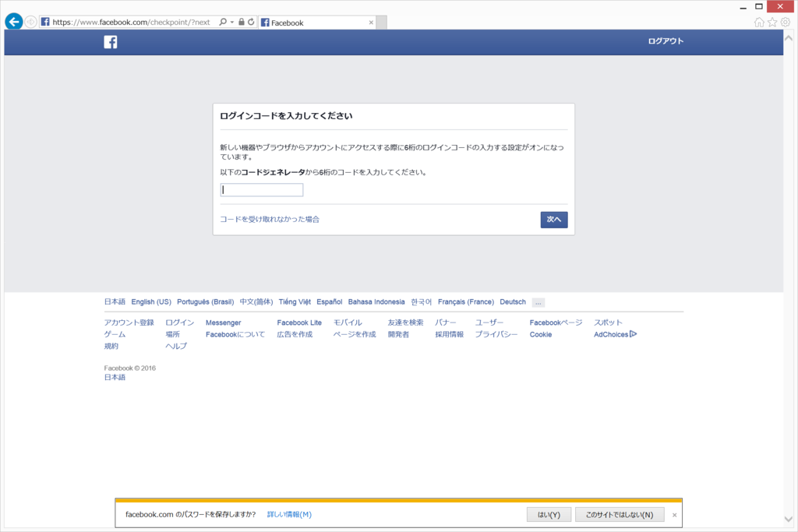Open the 友達を検索 footer link

[x=405, y=322]
